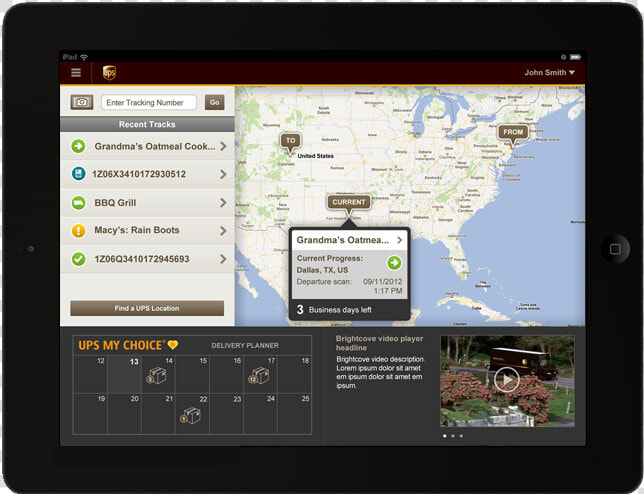Select third video carousel dot

click(x=461, y=436)
